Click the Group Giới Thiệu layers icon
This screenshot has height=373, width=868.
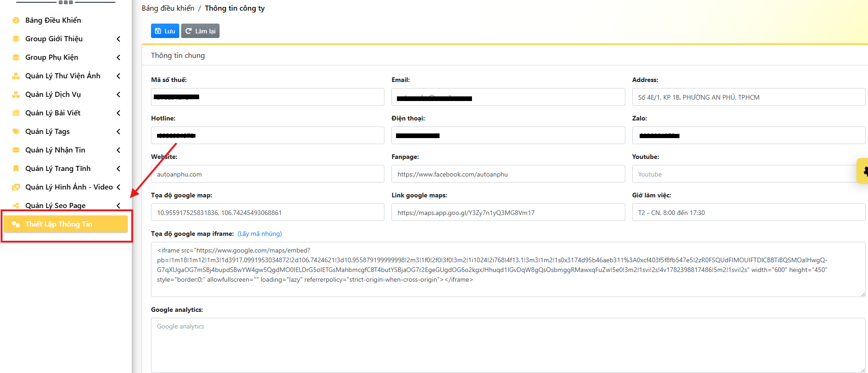tap(16, 39)
